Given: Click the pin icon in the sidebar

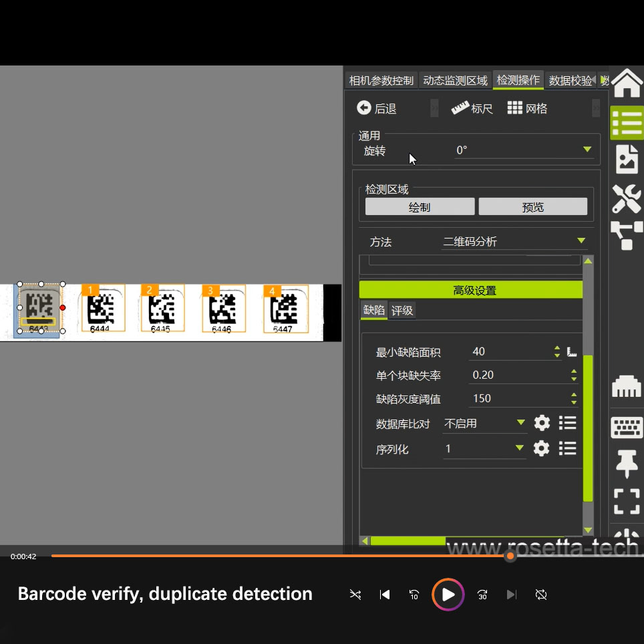Looking at the screenshot, I should click(626, 464).
